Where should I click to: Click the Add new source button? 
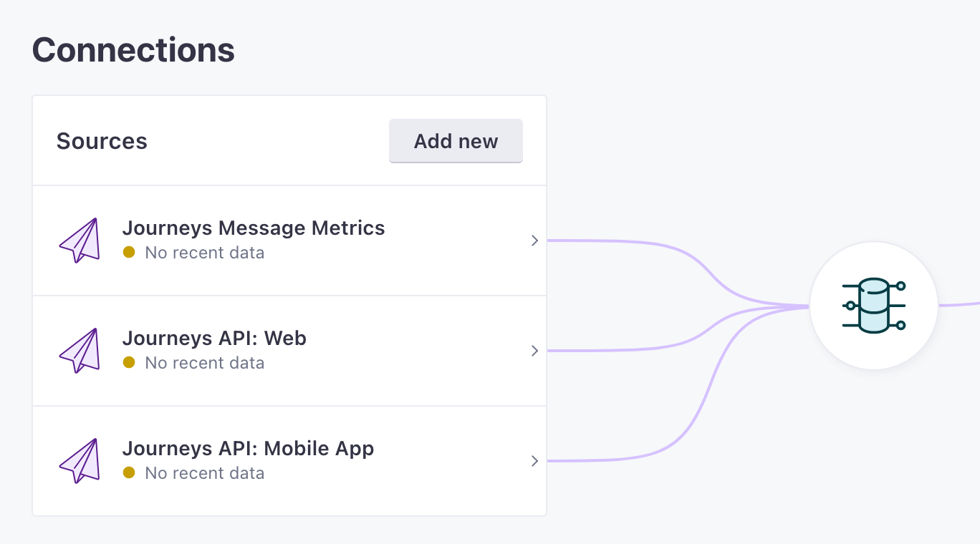click(456, 141)
